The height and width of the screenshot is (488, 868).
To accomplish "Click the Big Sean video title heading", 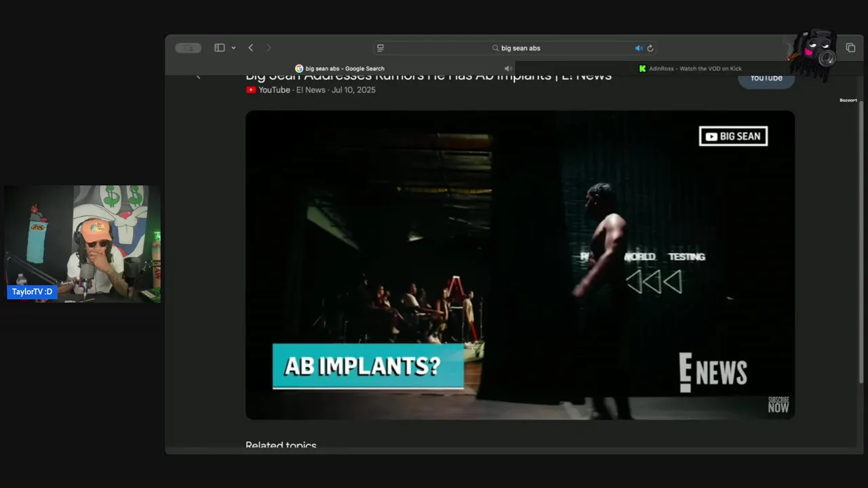I will point(429,76).
